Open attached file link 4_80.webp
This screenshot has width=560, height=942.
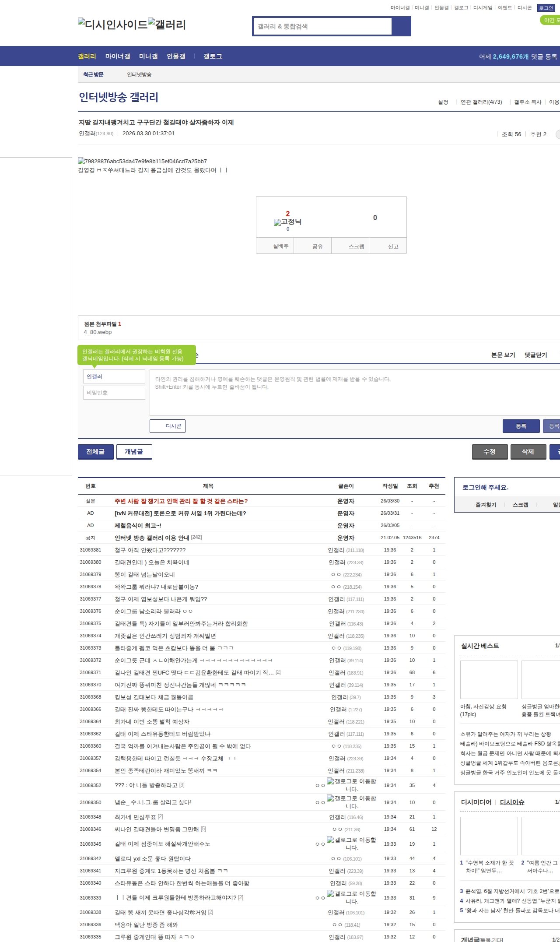coord(98,332)
